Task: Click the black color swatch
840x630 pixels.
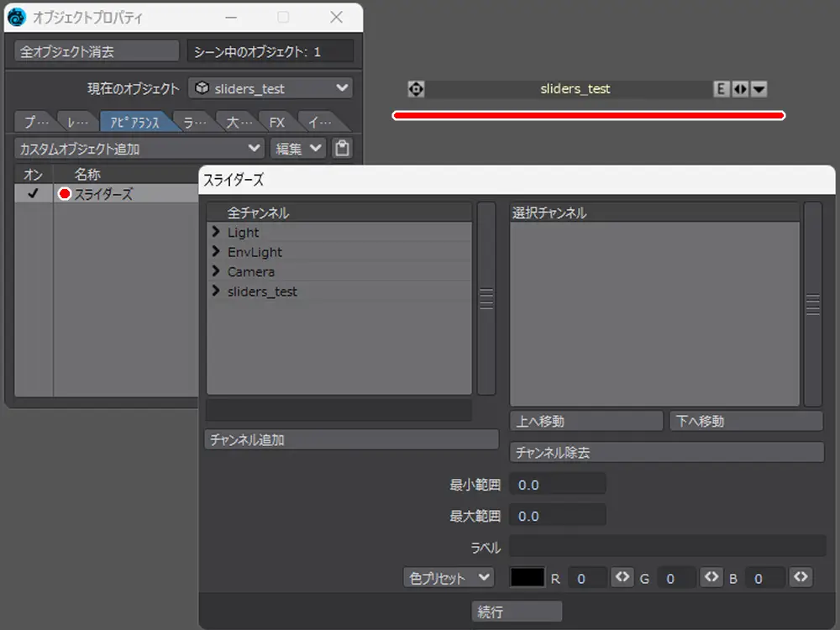Action: [528, 578]
